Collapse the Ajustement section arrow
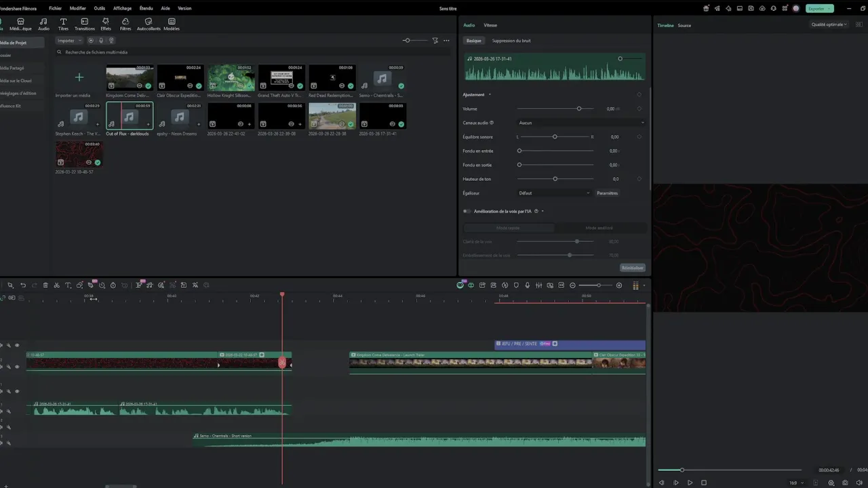 pos(490,94)
